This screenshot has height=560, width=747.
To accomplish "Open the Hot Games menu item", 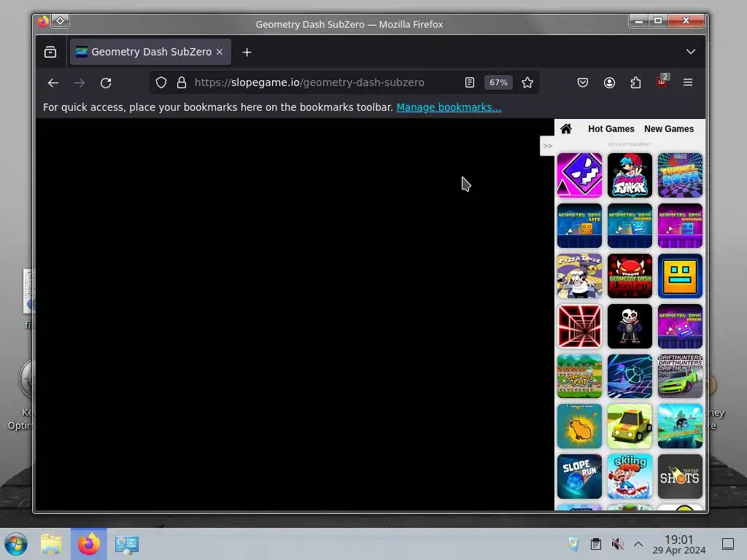I will coord(611,128).
